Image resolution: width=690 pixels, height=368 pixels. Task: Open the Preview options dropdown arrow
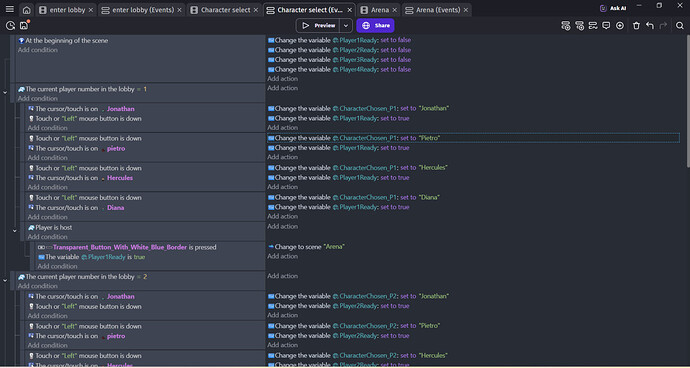pyautogui.click(x=346, y=26)
